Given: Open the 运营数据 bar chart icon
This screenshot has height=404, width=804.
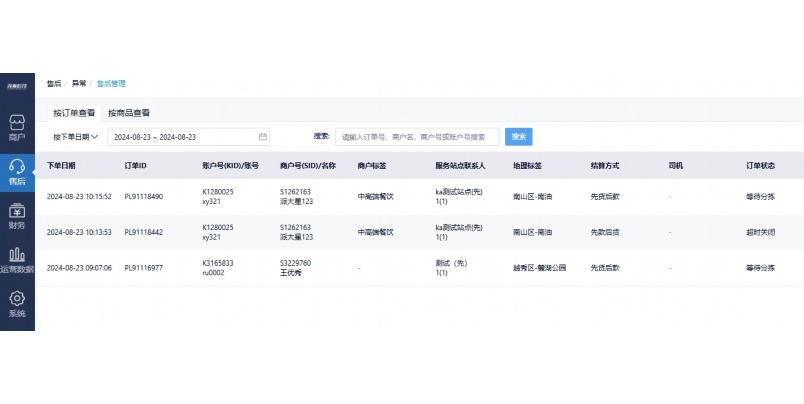Looking at the screenshot, I should [16, 258].
